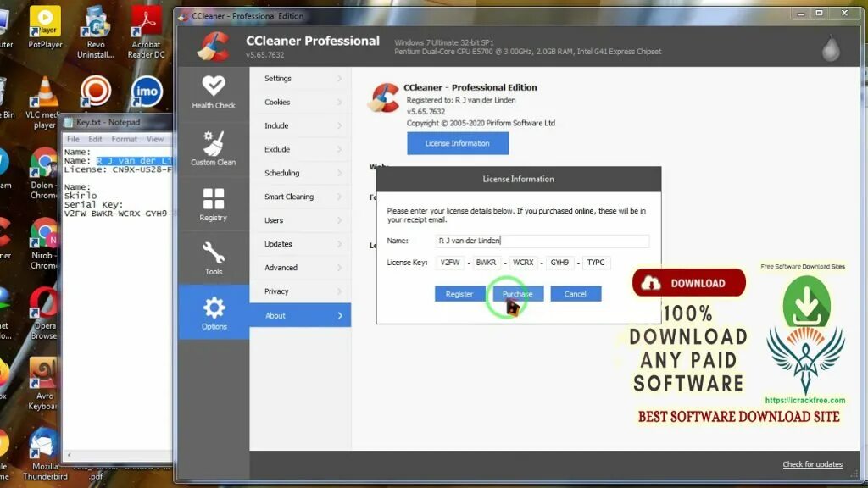868x488 pixels.
Task: Click the Check for updates link
Action: pyautogui.click(x=812, y=464)
